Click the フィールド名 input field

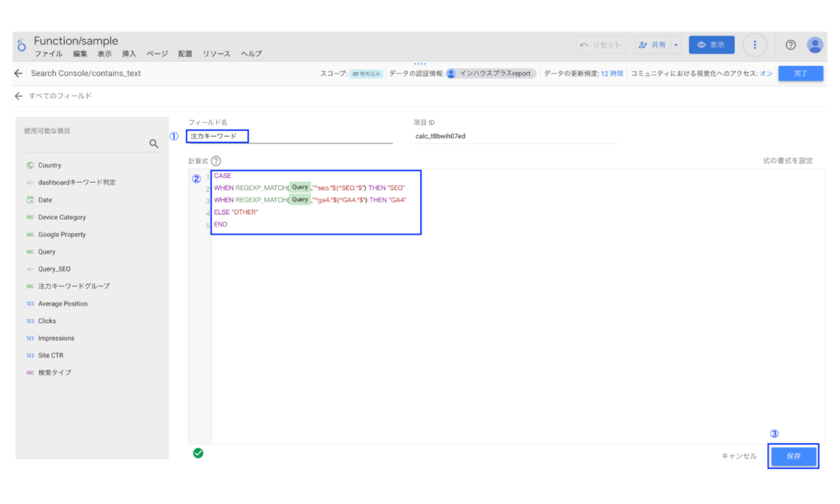pyautogui.click(x=290, y=136)
